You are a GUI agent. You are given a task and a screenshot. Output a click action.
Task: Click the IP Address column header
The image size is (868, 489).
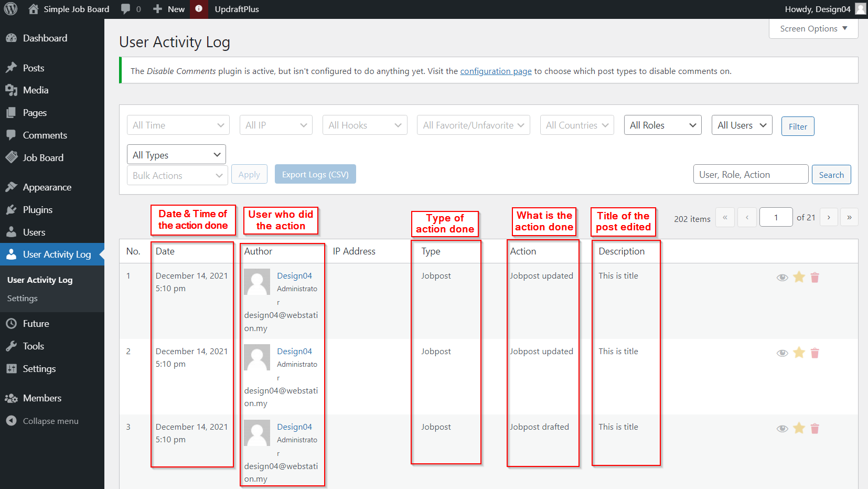pos(354,251)
